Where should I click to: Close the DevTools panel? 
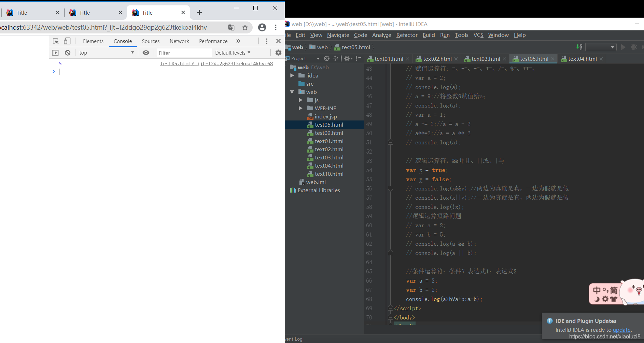[x=278, y=41]
